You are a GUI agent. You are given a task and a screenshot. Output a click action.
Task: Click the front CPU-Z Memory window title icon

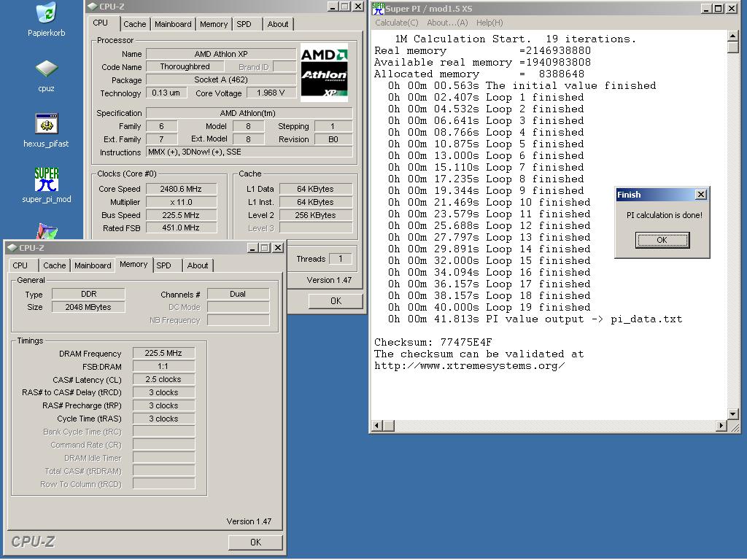coord(12,248)
